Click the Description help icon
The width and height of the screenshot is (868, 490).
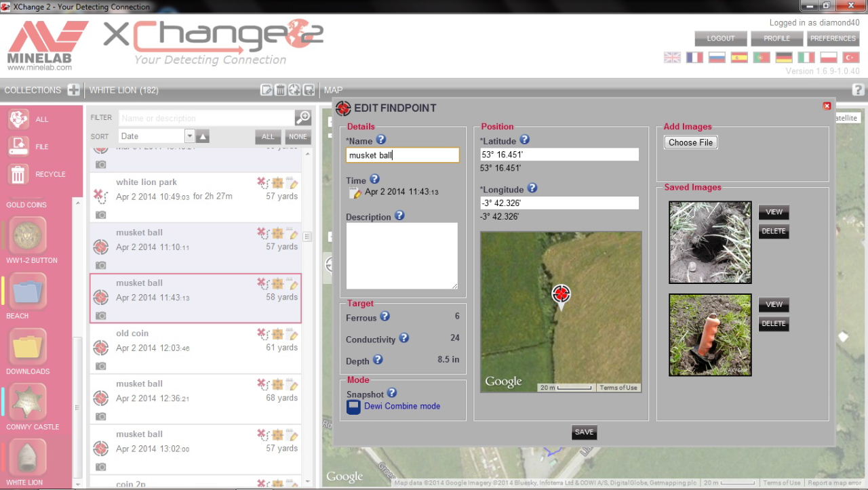coord(399,216)
